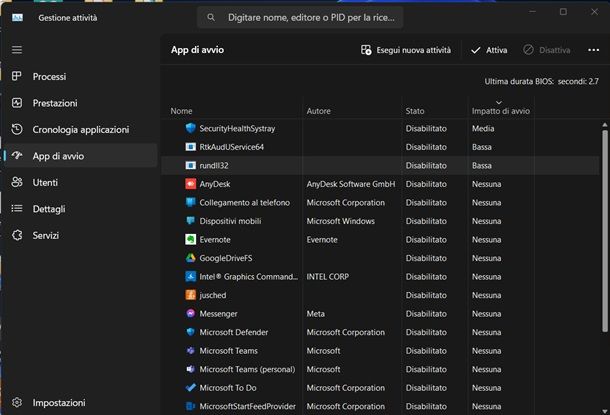Click Meta author cell

coord(315,313)
